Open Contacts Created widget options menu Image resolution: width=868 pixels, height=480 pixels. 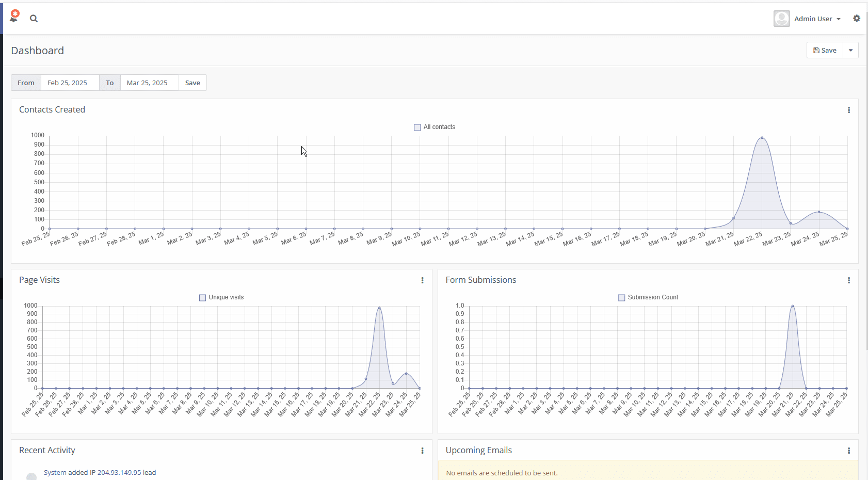coord(849,110)
